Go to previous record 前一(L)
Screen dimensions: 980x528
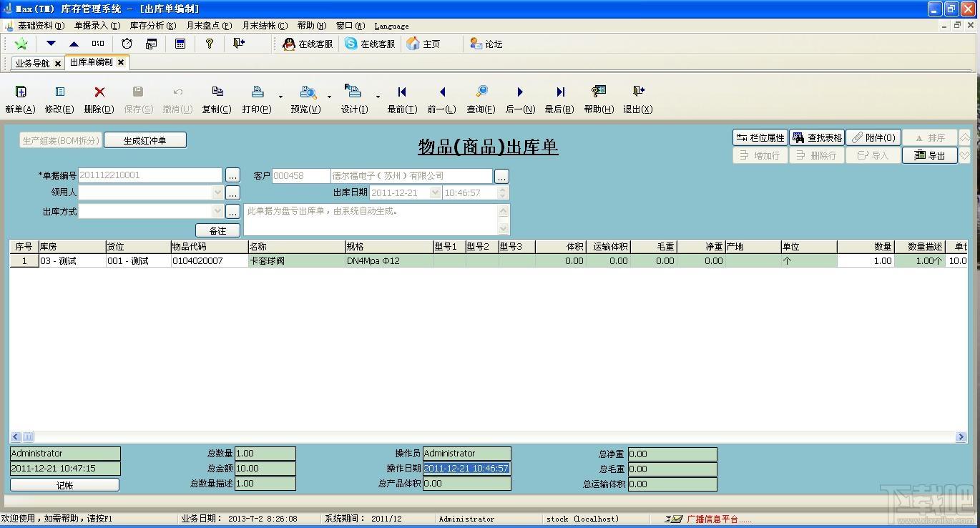(x=441, y=99)
